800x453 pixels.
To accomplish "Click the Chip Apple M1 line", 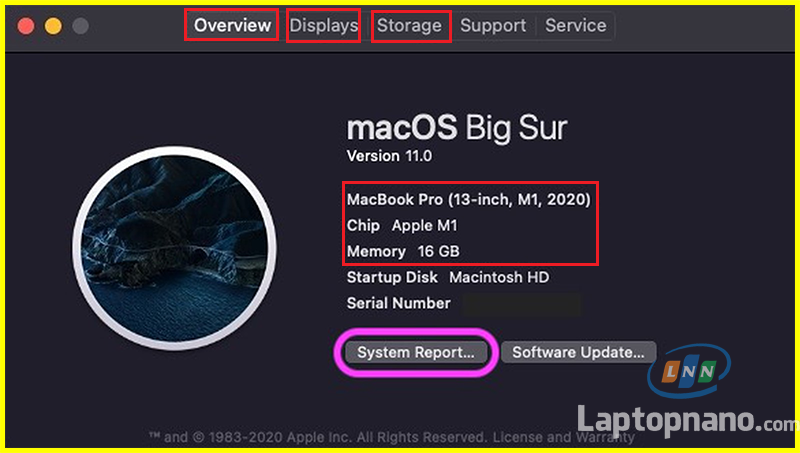I will 402,226.
